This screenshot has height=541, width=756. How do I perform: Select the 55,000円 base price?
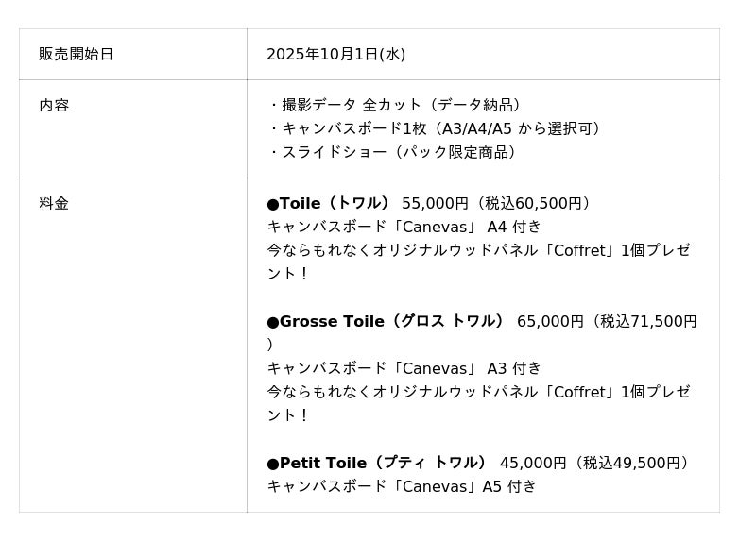tap(435, 203)
